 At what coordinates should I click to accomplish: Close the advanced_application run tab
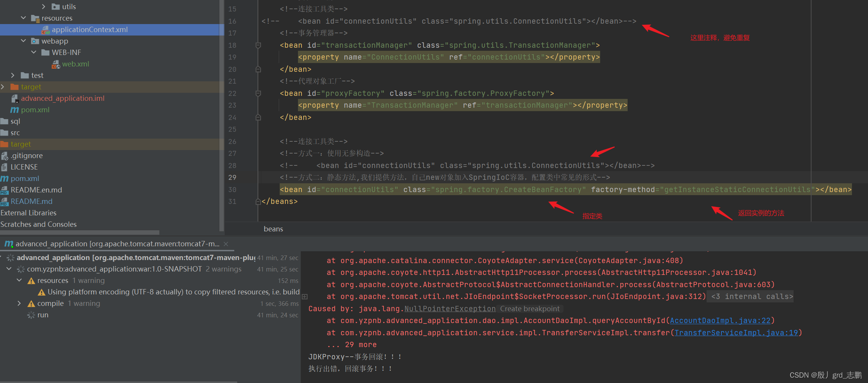pos(226,244)
